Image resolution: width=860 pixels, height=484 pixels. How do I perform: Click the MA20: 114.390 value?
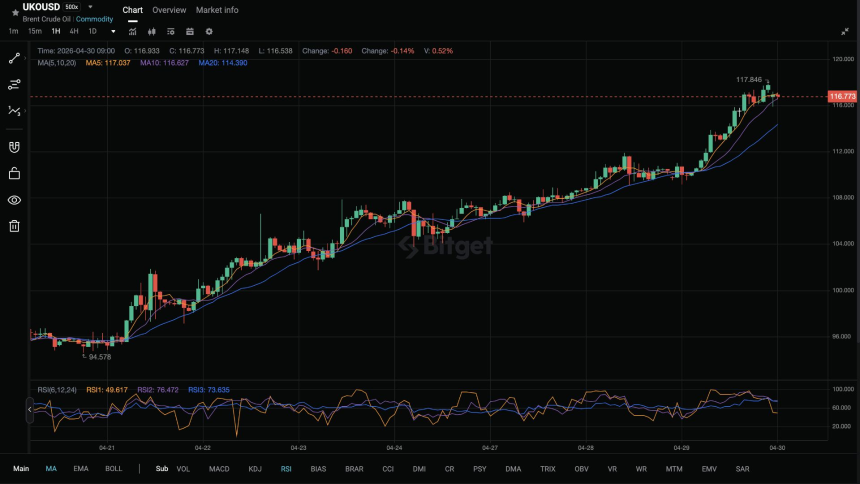(223, 63)
